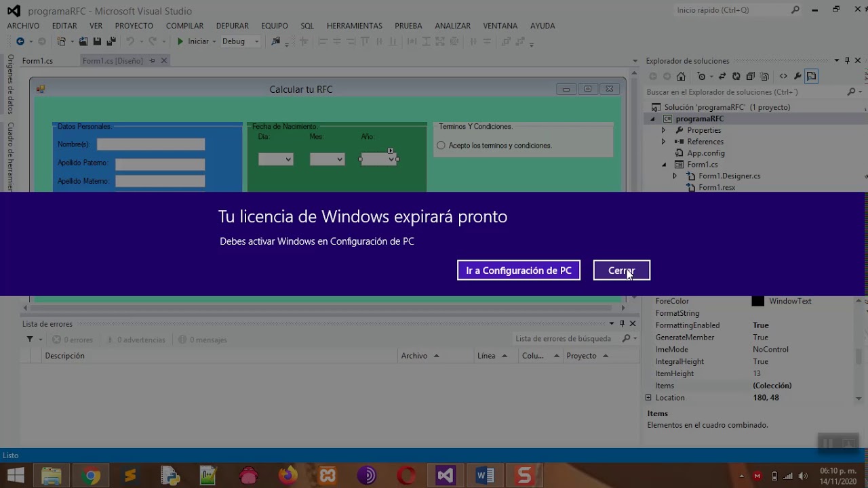The image size is (868, 488).
Task: Open the PROYECTO menu
Action: [134, 26]
